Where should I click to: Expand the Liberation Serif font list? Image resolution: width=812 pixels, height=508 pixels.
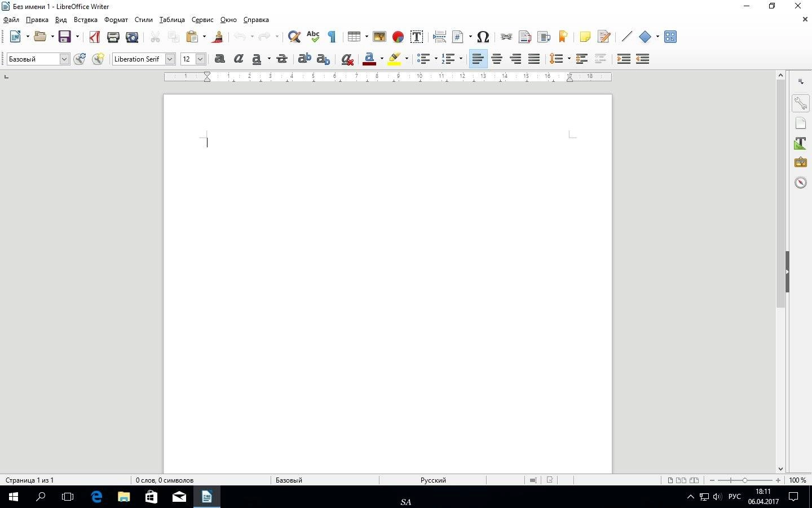(x=170, y=59)
